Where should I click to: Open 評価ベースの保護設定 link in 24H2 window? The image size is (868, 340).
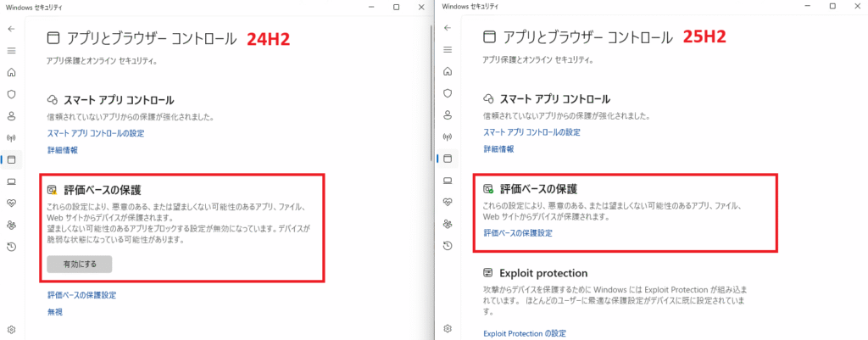(81, 295)
